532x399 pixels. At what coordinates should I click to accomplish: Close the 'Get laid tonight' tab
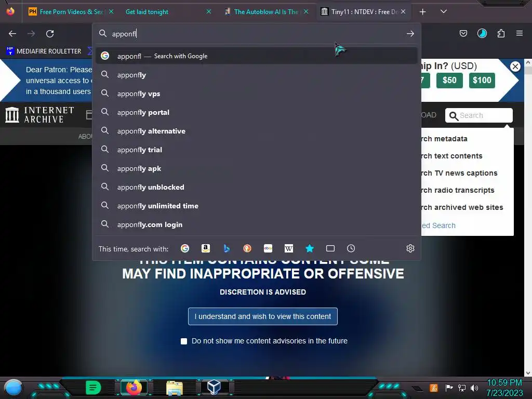pyautogui.click(x=209, y=11)
